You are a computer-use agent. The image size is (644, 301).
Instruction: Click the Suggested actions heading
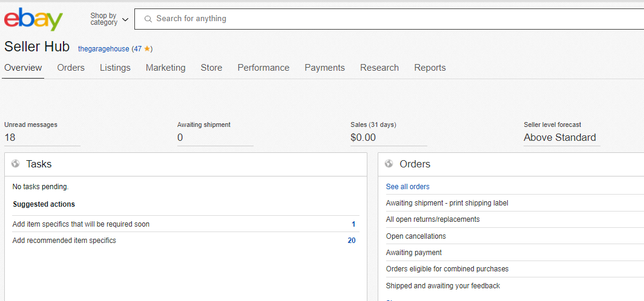(44, 204)
